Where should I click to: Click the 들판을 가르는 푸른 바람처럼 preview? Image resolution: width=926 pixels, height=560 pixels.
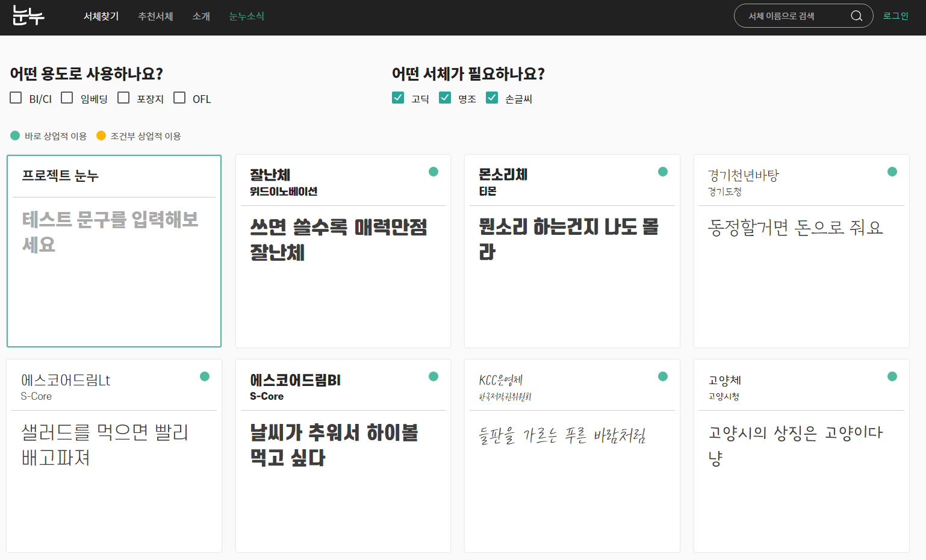point(562,435)
